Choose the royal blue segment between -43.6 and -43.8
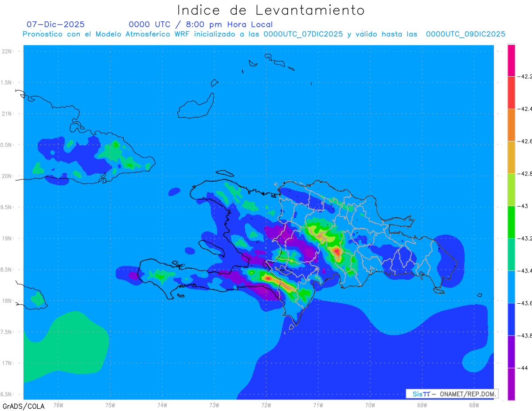The width and height of the screenshot is (532, 411). point(511,319)
